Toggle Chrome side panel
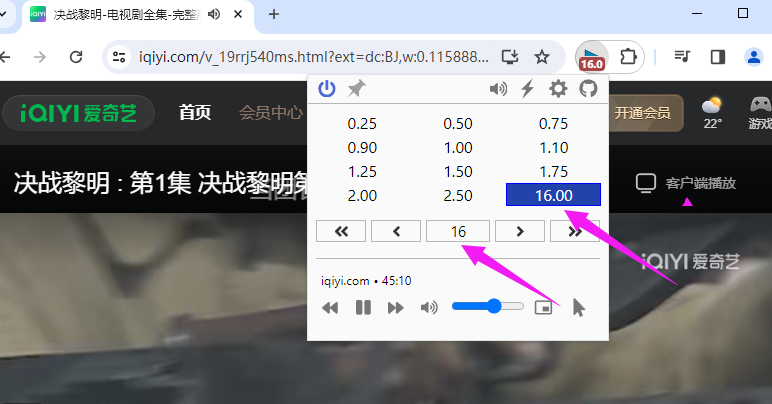Image resolution: width=772 pixels, height=404 pixels. click(718, 57)
